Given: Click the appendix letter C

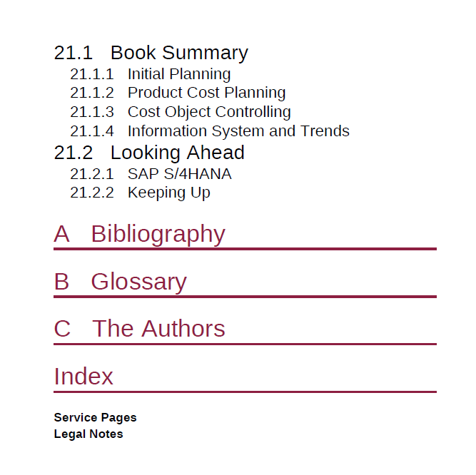Looking at the screenshot, I should pos(62,329).
